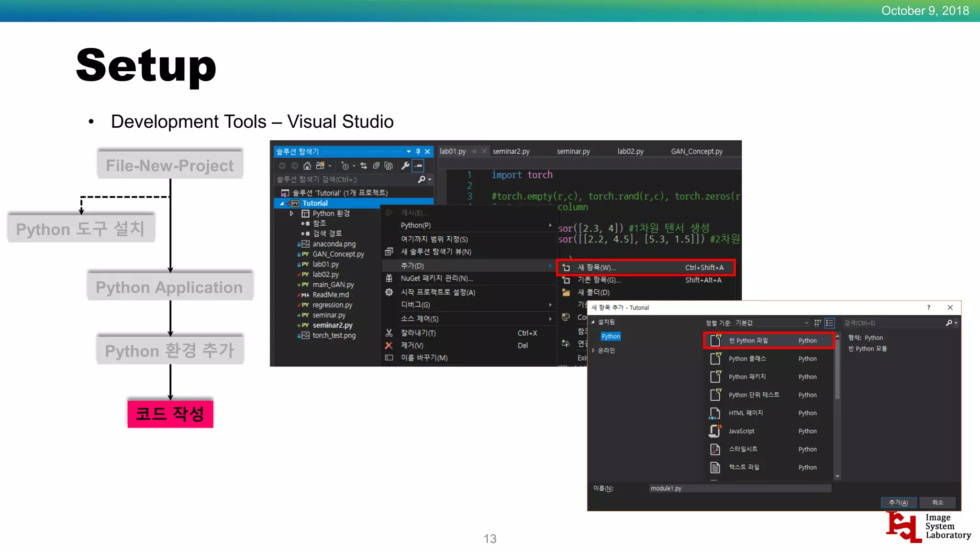Click the Solution Explorer search magnifier icon
This screenshot has height=551, width=980.
pos(421,179)
